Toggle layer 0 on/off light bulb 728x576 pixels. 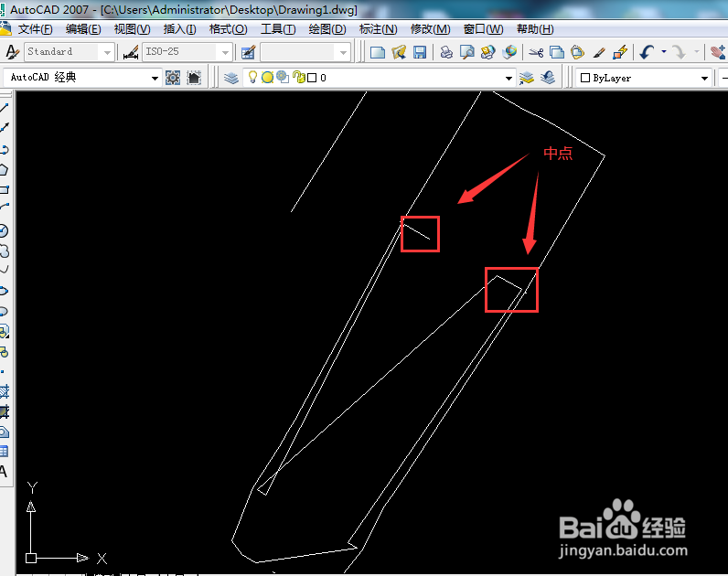(x=252, y=77)
